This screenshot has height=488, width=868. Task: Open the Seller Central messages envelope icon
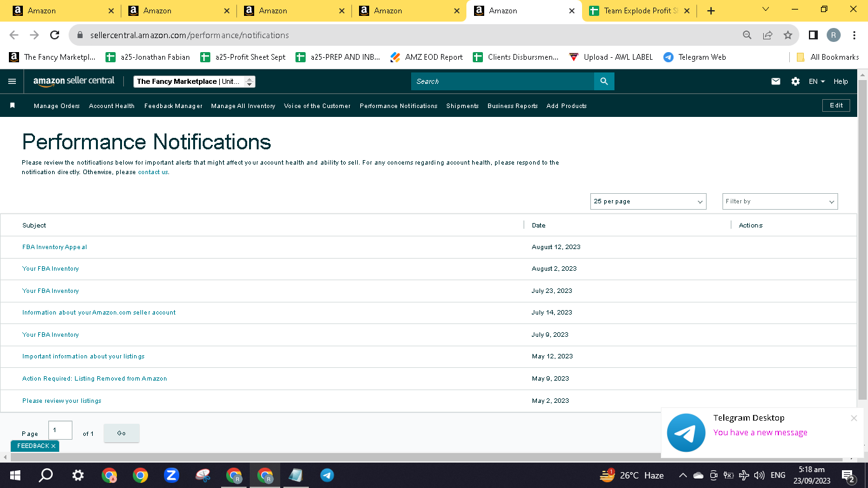click(x=776, y=81)
